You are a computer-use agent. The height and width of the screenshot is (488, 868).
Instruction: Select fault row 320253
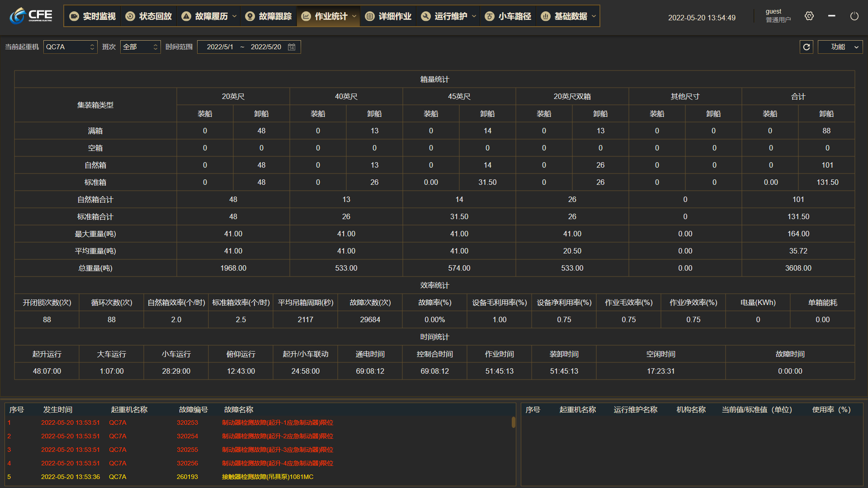258,422
